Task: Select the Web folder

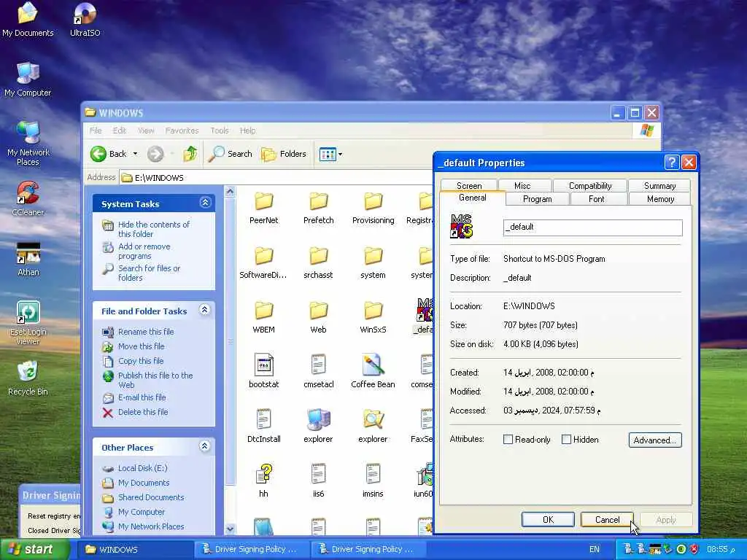Action: pos(318,318)
